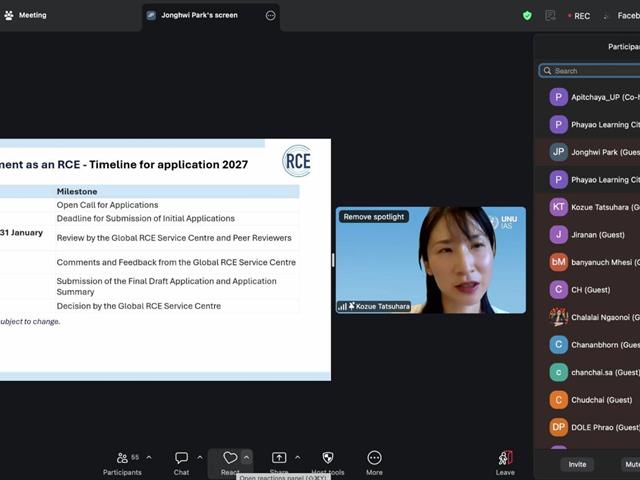The image size is (640, 480).
Task: Open Host tools shield icon
Action: coord(328,458)
